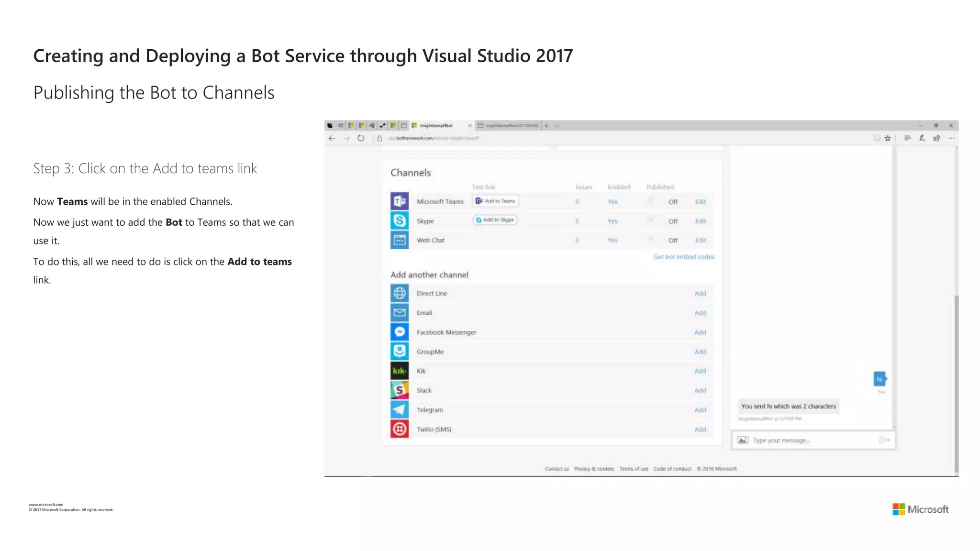Click the Slack channel icon
Image resolution: width=980 pixels, height=551 pixels.
tap(400, 390)
